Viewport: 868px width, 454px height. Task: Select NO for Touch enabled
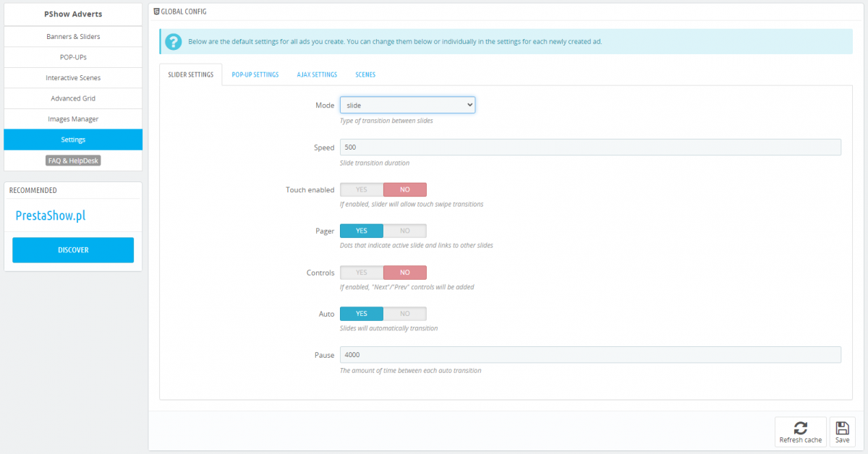pos(405,189)
